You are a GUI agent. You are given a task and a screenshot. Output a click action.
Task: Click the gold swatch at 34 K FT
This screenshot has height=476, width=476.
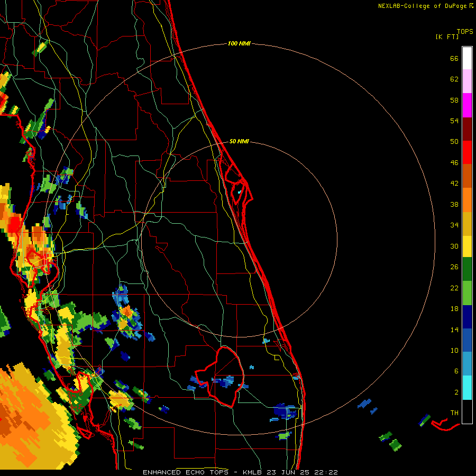coord(467,224)
